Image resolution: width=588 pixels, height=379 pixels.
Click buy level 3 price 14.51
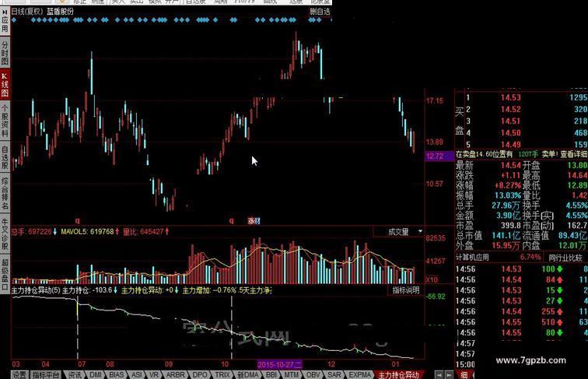pos(511,121)
